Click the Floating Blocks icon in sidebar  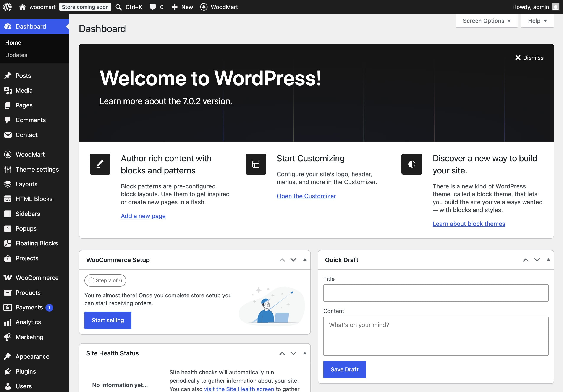point(8,243)
